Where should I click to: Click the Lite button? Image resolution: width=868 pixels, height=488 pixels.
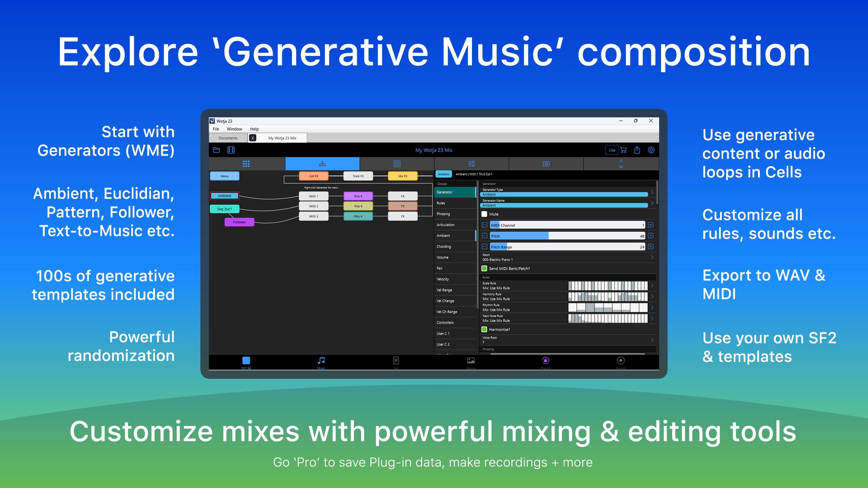pyautogui.click(x=612, y=150)
